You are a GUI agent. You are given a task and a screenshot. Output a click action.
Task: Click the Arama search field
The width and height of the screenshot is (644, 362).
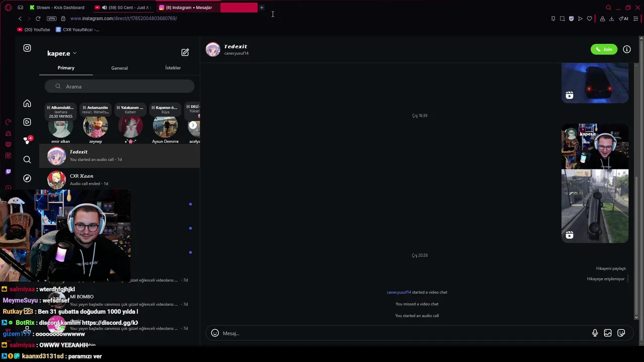(x=119, y=86)
